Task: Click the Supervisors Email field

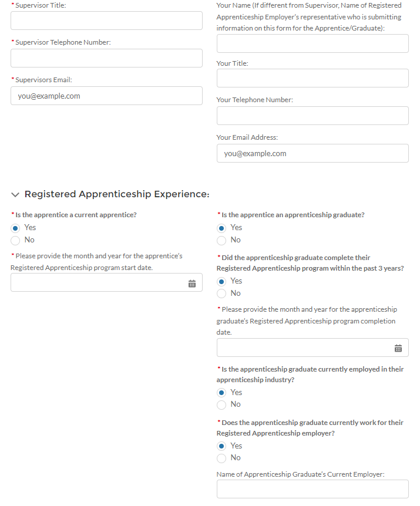Action: pos(106,96)
